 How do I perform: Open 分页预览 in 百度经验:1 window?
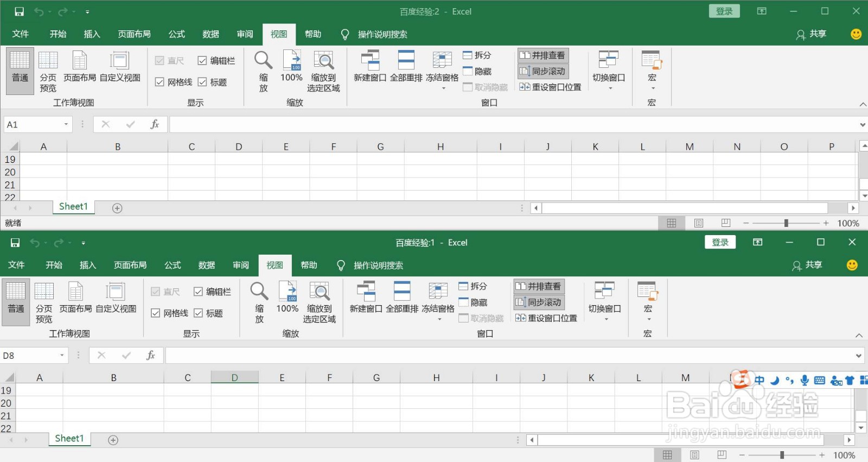[x=44, y=302]
